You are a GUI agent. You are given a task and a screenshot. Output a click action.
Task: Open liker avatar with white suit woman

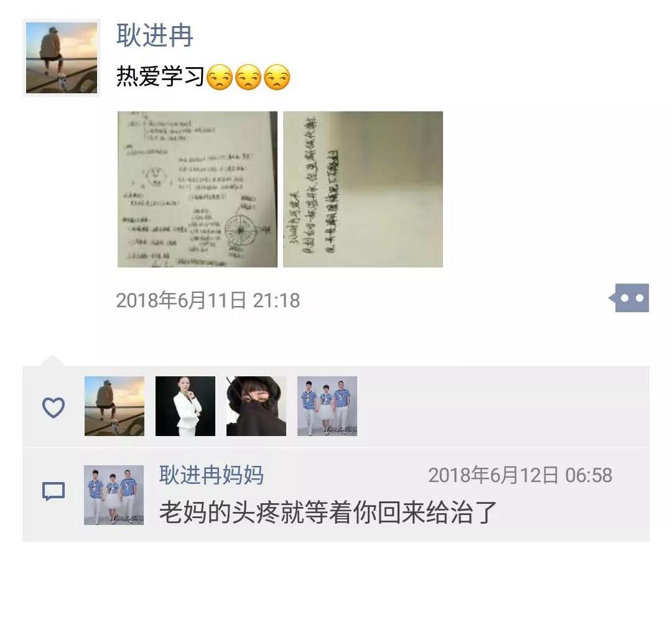click(x=185, y=406)
